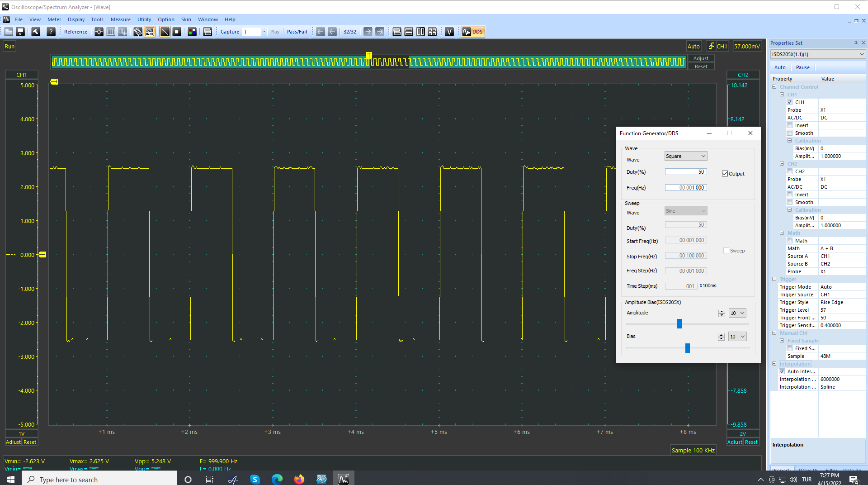Collapse the Trigger section in properties
Viewport: 868px width, 485px height.
point(774,279)
